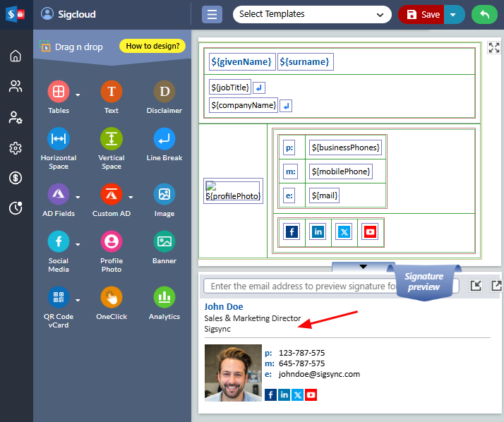Click the Banner element icon
The width and height of the screenshot is (504, 422).
164,242
